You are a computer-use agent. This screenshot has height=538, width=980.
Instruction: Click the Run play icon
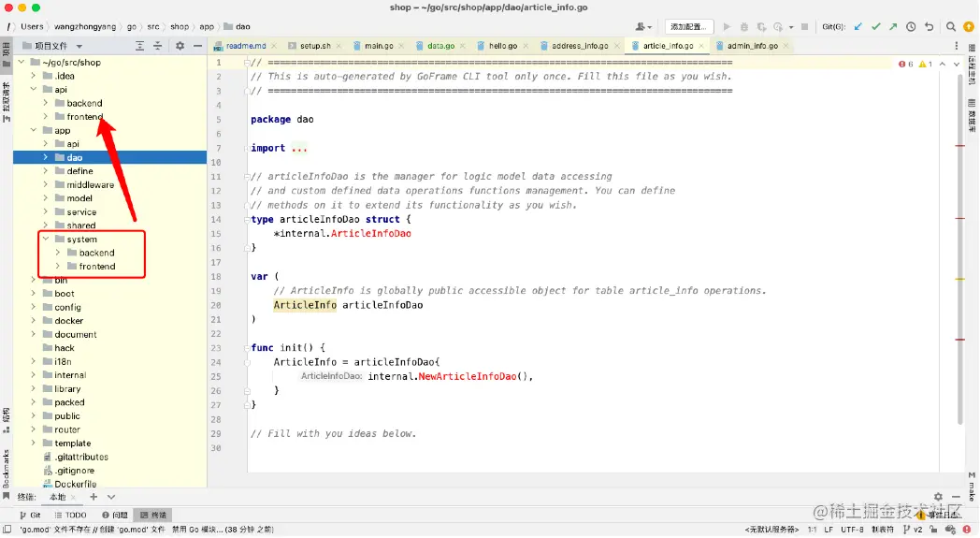coord(727,27)
